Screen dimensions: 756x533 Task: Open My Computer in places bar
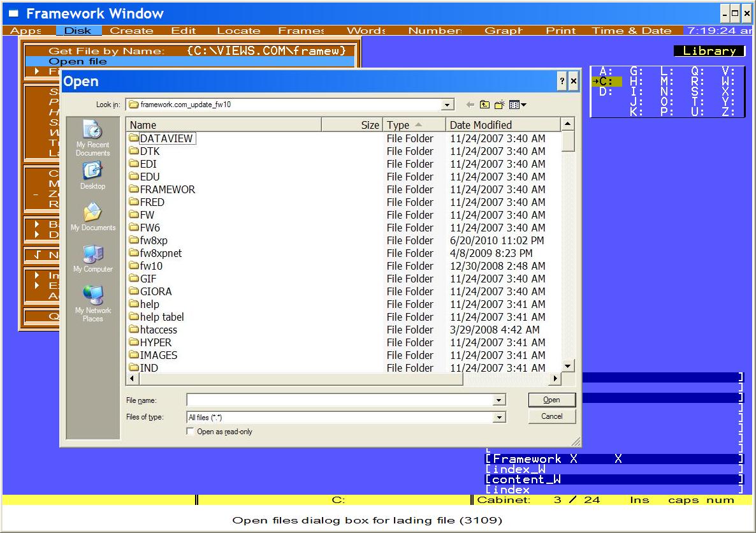(x=93, y=259)
